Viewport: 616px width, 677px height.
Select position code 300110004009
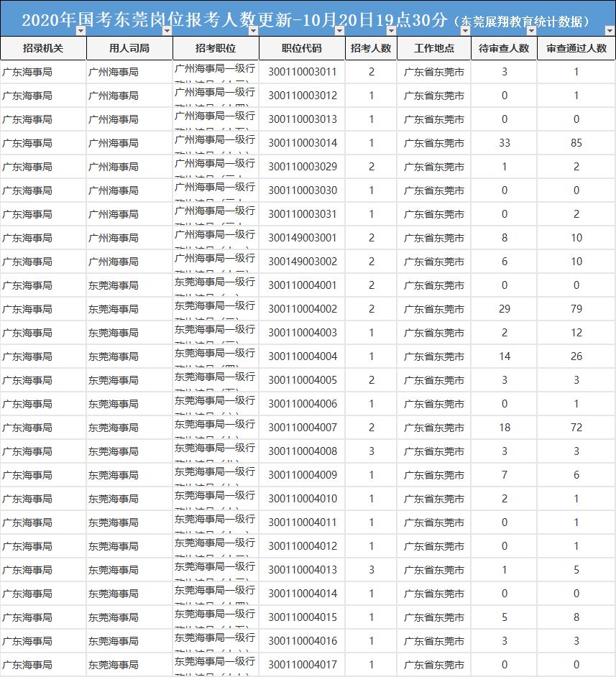pos(302,475)
